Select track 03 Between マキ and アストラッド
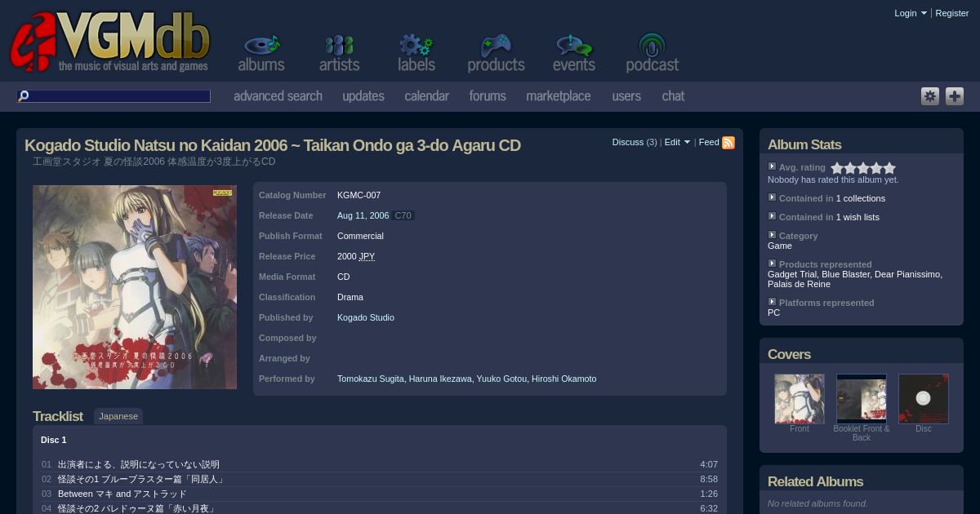 (122, 494)
